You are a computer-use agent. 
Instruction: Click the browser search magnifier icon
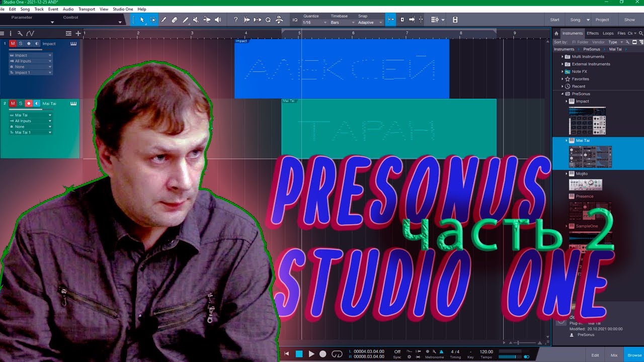coord(640,33)
